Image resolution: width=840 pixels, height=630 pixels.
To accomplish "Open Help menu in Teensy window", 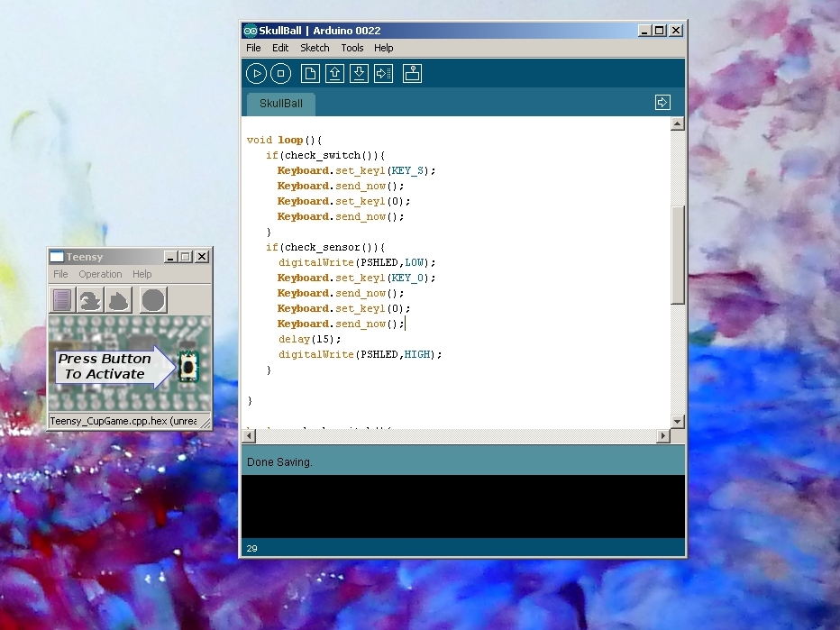I will (142, 274).
